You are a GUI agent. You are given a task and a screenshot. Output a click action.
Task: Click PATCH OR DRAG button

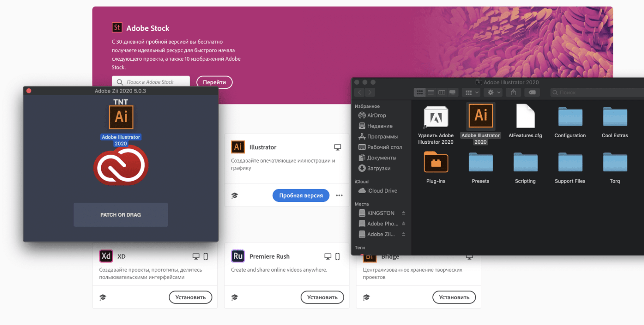[x=121, y=215]
